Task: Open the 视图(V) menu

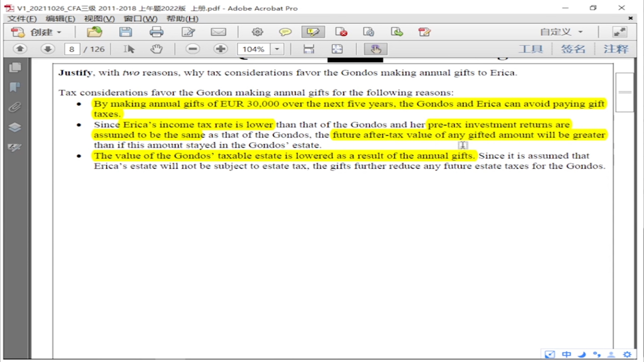Action: [99, 19]
